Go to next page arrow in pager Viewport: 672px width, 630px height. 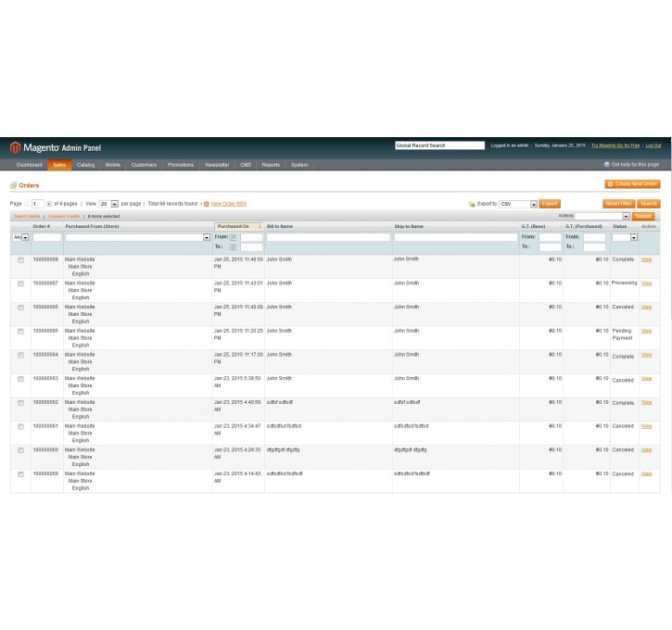click(49, 203)
